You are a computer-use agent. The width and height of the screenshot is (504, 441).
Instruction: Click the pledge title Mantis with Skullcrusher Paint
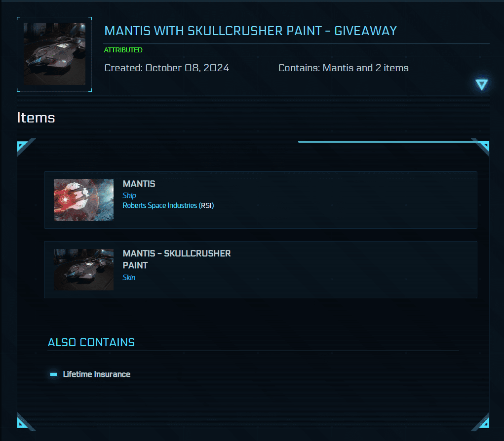point(250,31)
